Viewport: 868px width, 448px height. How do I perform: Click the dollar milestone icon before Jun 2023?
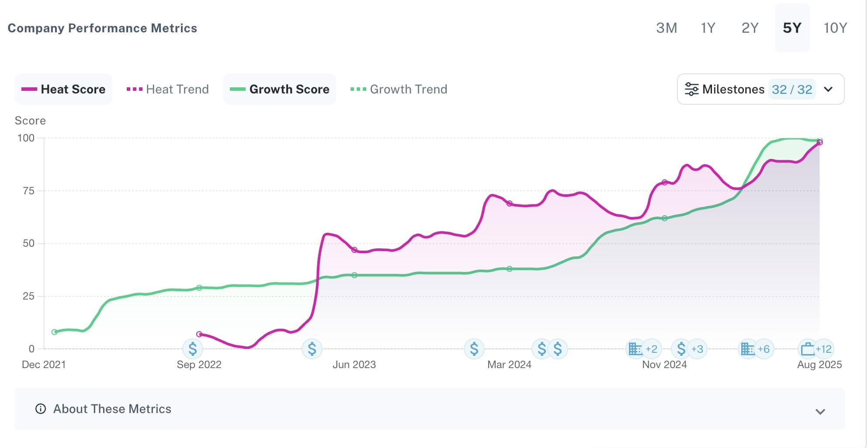[x=312, y=349]
